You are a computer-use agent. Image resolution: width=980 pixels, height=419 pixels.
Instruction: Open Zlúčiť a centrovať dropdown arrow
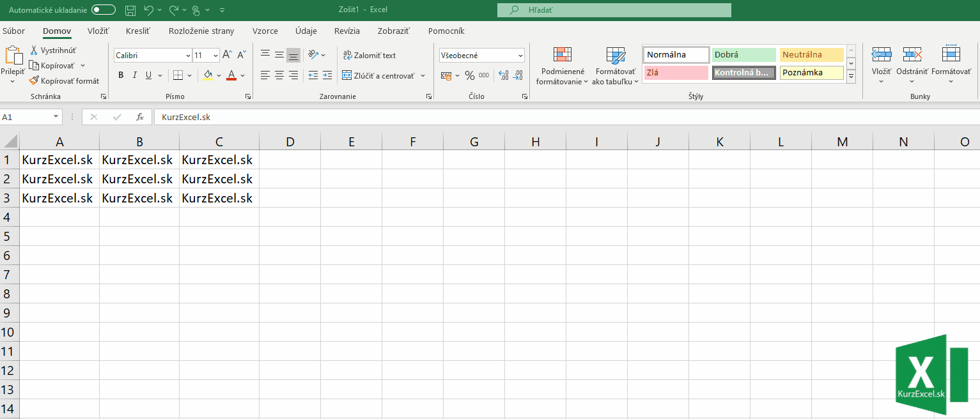point(423,75)
